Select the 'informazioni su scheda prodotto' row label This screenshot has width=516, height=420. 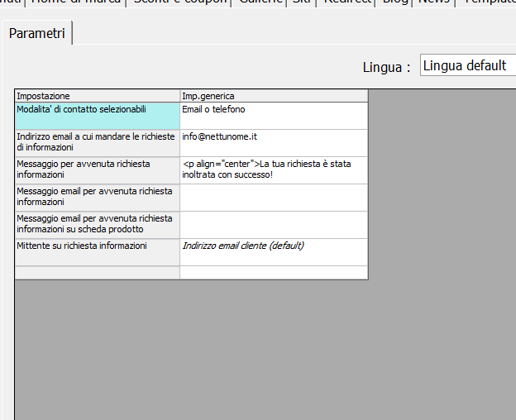point(98,225)
